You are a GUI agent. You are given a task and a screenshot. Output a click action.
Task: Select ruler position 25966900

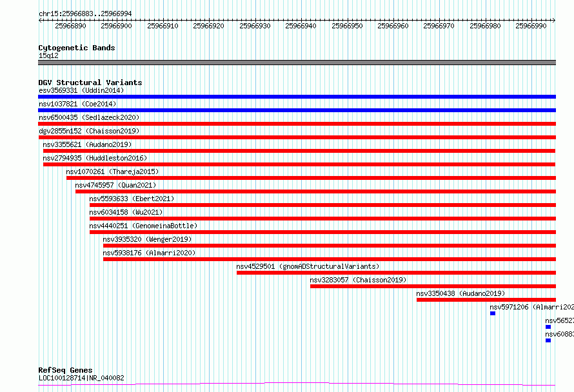click(x=116, y=26)
